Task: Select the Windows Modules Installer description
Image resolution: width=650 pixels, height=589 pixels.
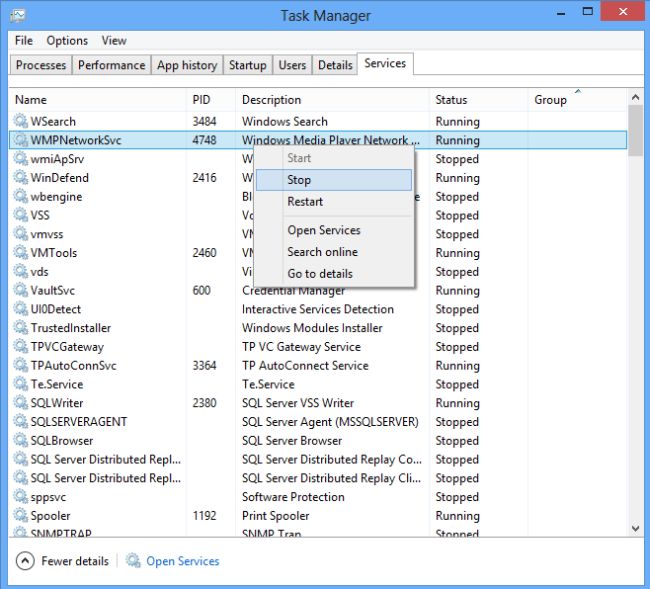Action: click(x=312, y=327)
